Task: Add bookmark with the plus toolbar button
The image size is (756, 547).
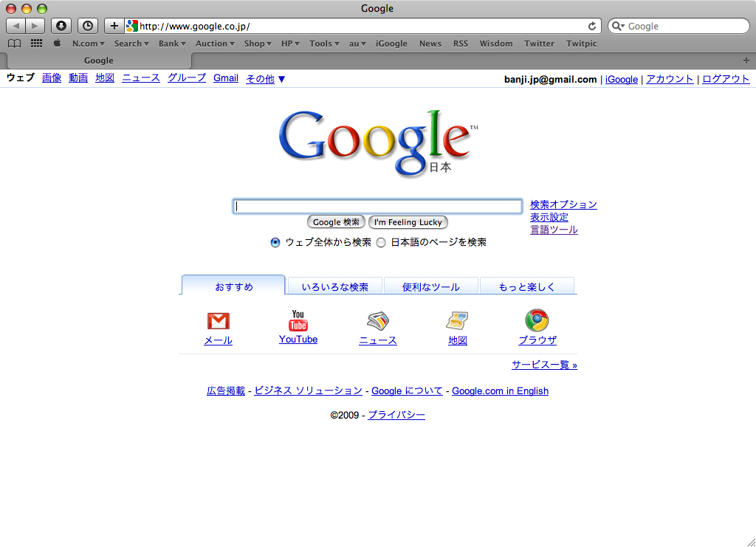Action: click(x=114, y=26)
